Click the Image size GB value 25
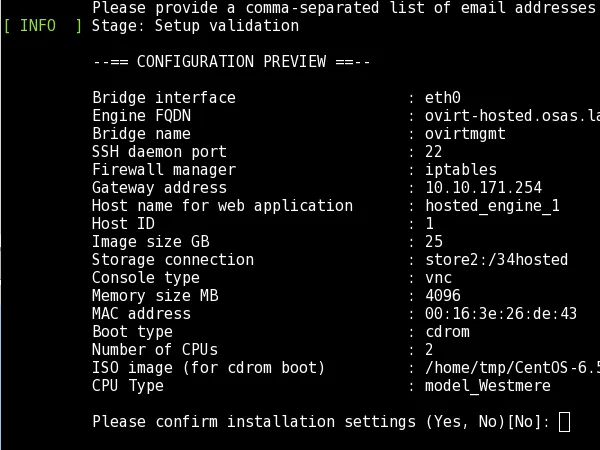600x450 pixels. tap(433, 242)
